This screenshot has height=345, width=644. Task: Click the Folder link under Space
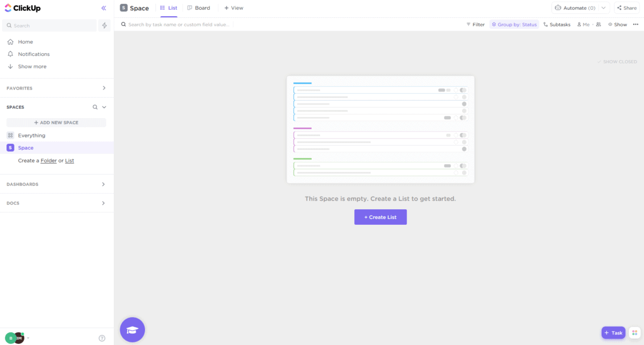click(x=48, y=160)
